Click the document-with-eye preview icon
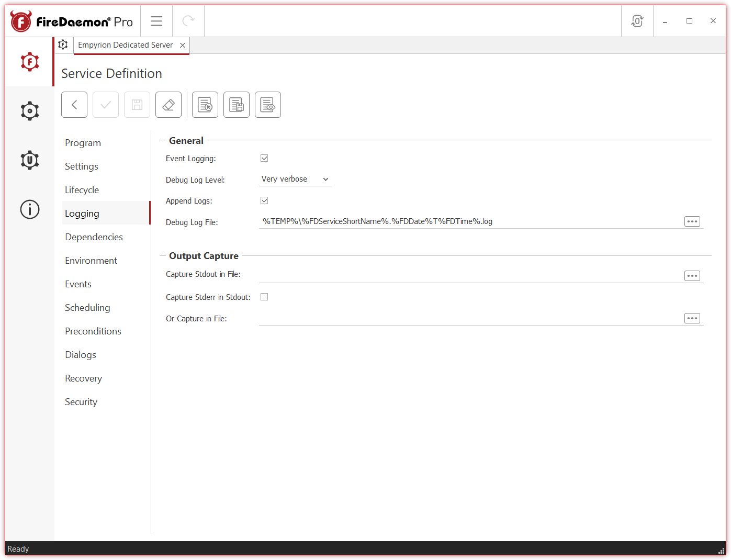Viewport: 731px width, 560px height. point(267,104)
